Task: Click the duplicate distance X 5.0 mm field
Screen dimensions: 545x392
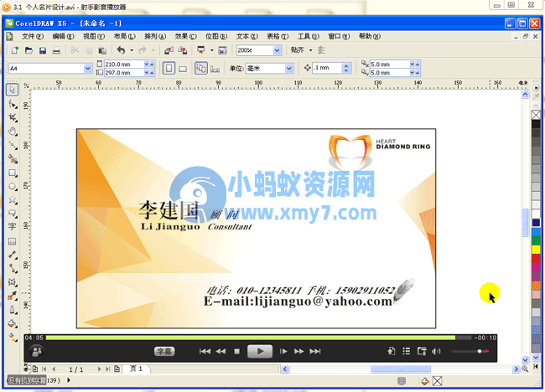Action: point(389,64)
